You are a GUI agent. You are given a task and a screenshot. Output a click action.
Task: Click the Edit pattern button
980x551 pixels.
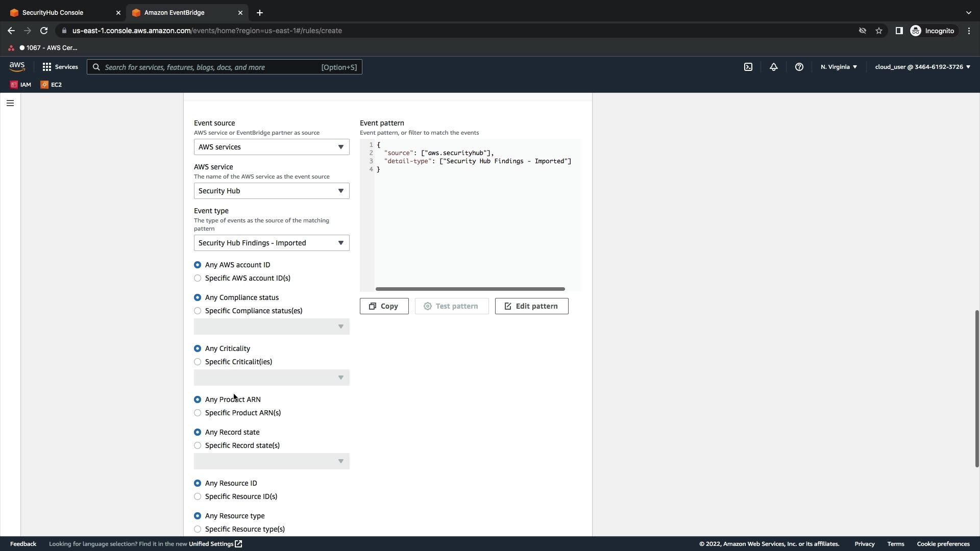531,306
